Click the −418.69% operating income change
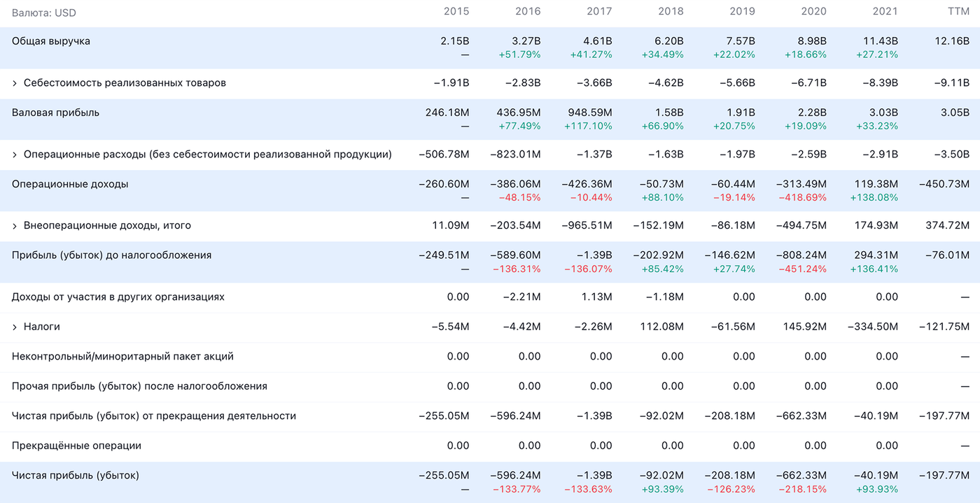The height and width of the screenshot is (503, 980). (802, 197)
